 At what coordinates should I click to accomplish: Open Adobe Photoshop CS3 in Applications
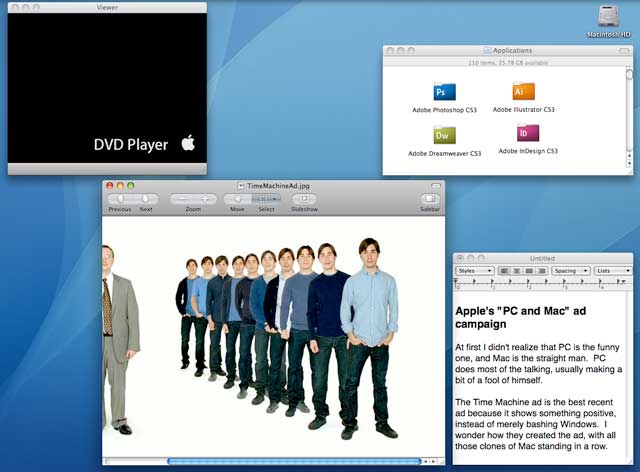(x=444, y=91)
